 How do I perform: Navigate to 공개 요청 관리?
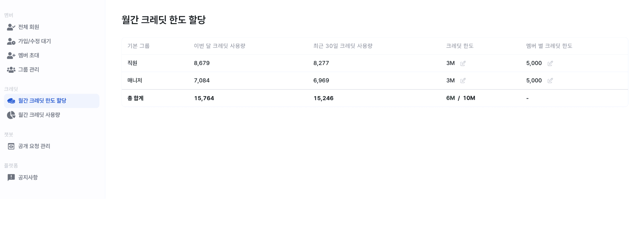pyautogui.click(x=34, y=146)
